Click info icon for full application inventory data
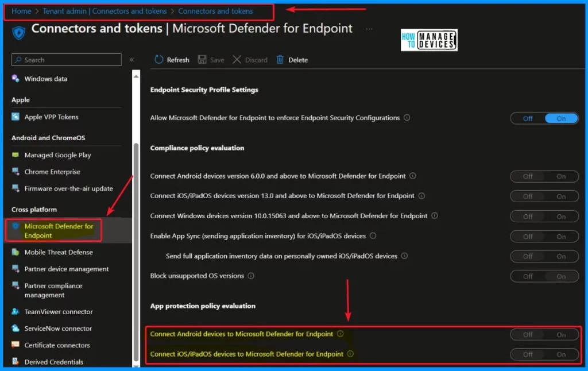 tap(404, 256)
